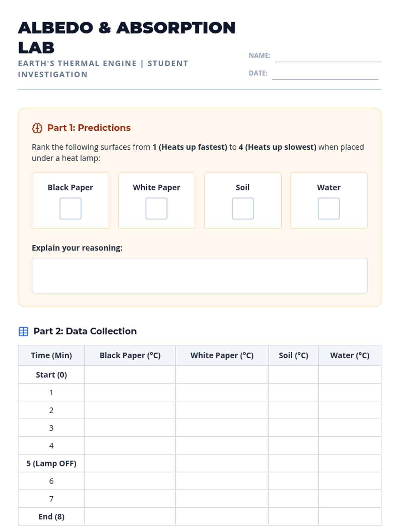Click the Black Paper ranking box

pos(70,208)
